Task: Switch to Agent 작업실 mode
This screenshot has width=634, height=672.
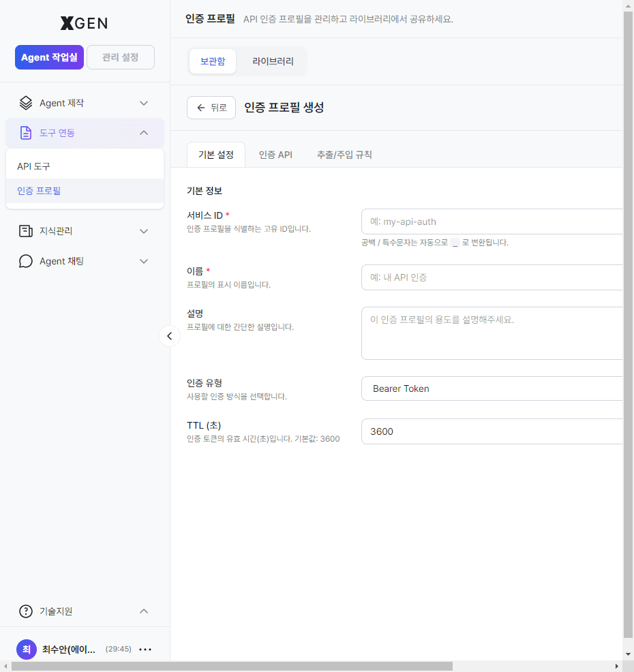Action: tap(49, 57)
